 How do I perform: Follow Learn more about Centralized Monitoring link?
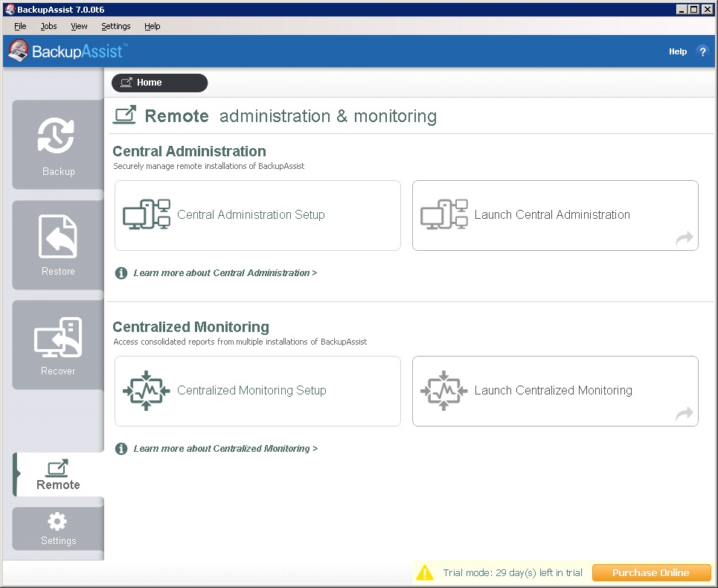click(225, 449)
